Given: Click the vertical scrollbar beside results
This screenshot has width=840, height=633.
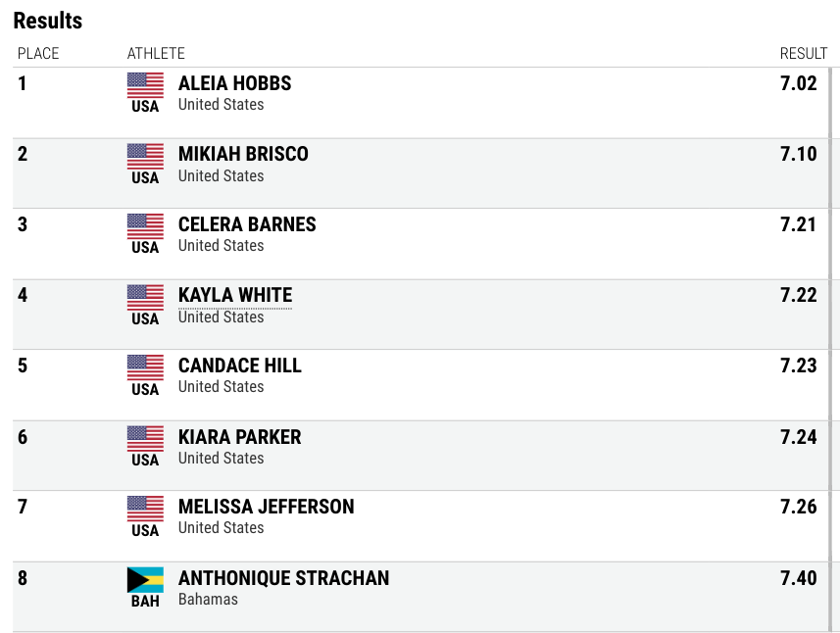Looking at the screenshot, I should (x=831, y=349).
